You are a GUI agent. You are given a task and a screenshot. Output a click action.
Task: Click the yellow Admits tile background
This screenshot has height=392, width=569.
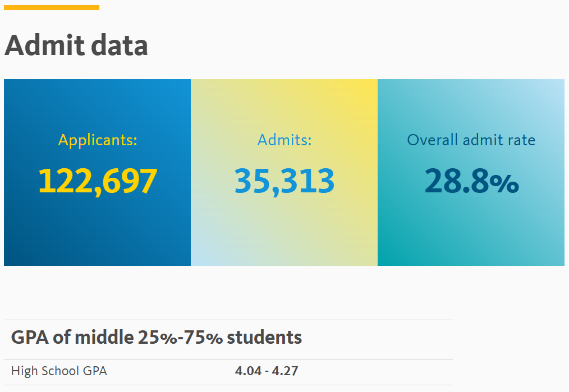[x=284, y=232]
